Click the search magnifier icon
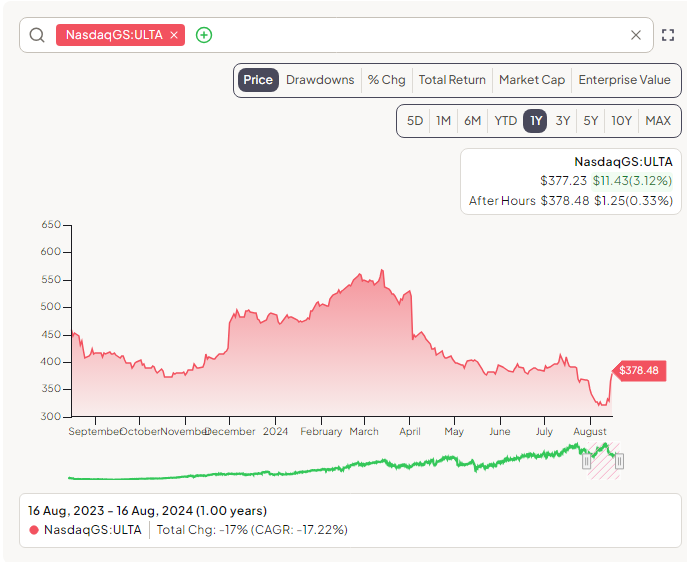 pos(37,35)
